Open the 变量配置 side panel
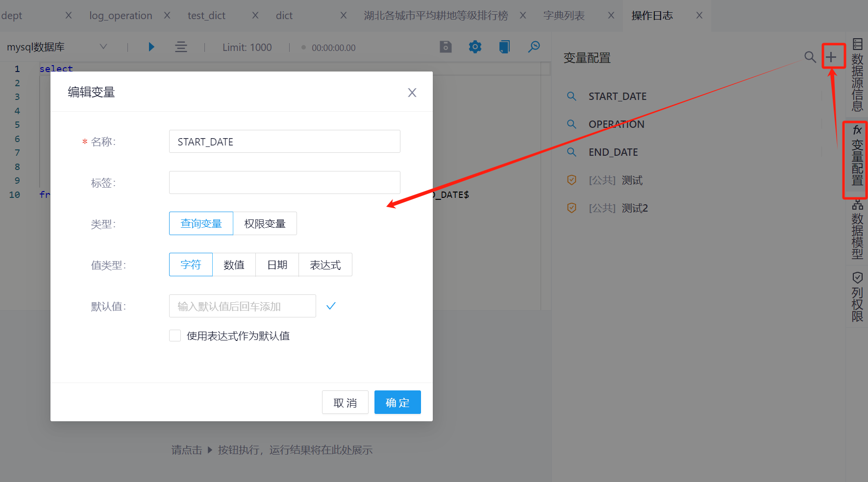The width and height of the screenshot is (868, 482). 857,155
